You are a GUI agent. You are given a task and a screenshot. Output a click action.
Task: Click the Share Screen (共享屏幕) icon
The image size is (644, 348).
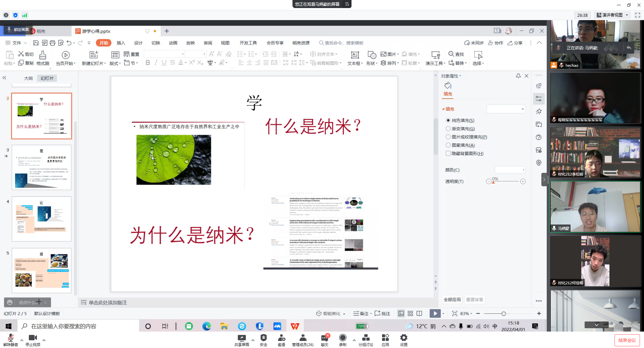pos(241,338)
